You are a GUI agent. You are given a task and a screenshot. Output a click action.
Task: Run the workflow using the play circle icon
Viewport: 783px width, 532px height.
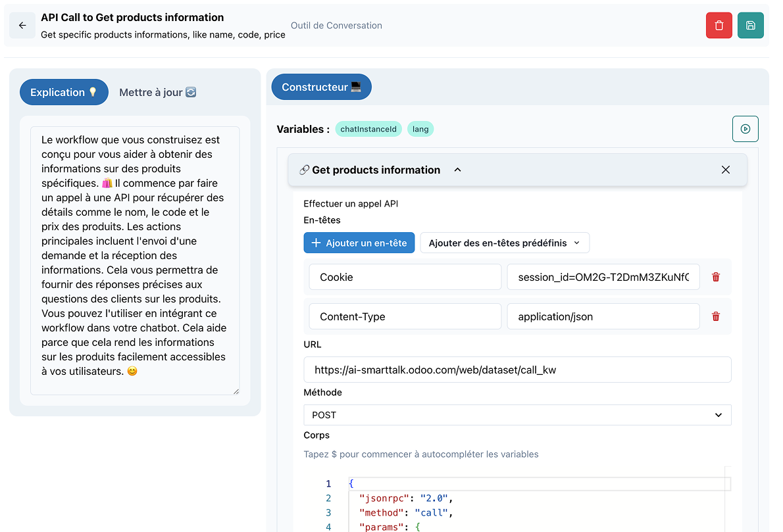click(x=745, y=129)
